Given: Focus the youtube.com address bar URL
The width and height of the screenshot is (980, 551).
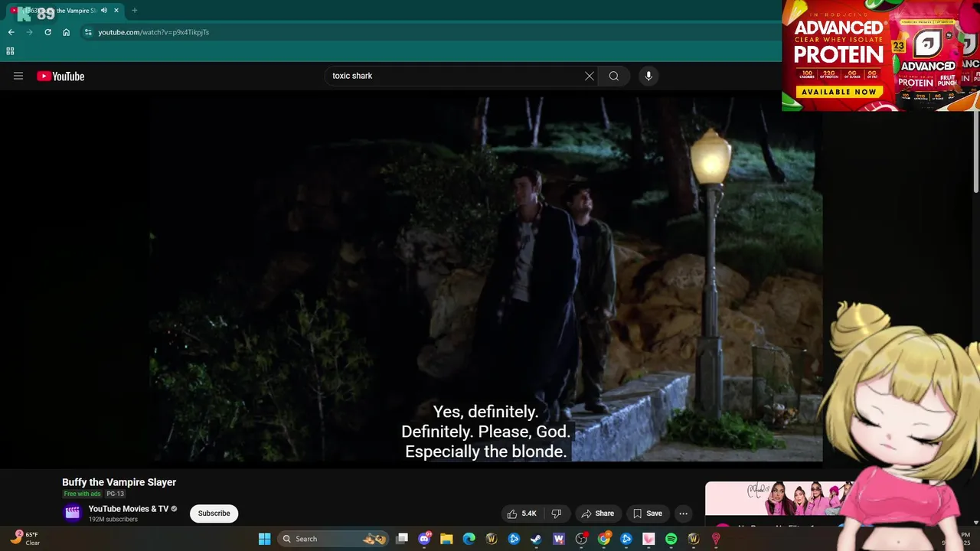Looking at the screenshot, I should click(x=153, y=32).
